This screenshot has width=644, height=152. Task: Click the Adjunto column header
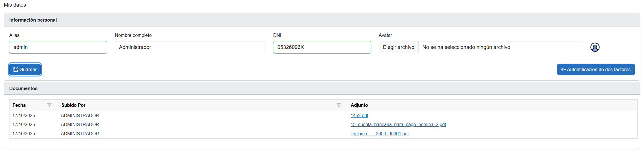359,105
